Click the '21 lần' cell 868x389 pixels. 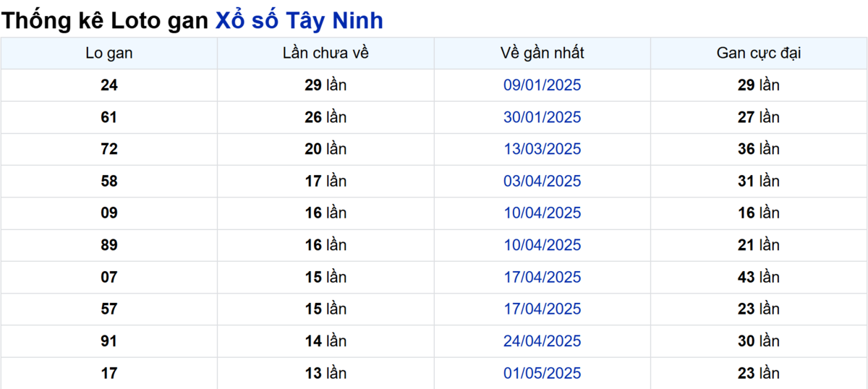(x=759, y=245)
